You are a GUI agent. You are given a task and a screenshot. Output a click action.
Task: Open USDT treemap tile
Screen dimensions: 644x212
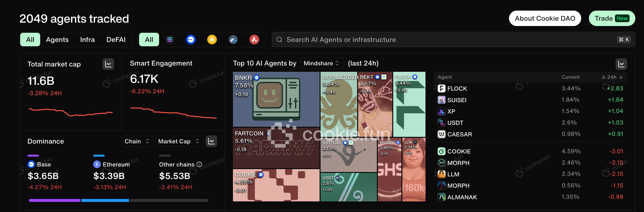[x=348, y=187]
